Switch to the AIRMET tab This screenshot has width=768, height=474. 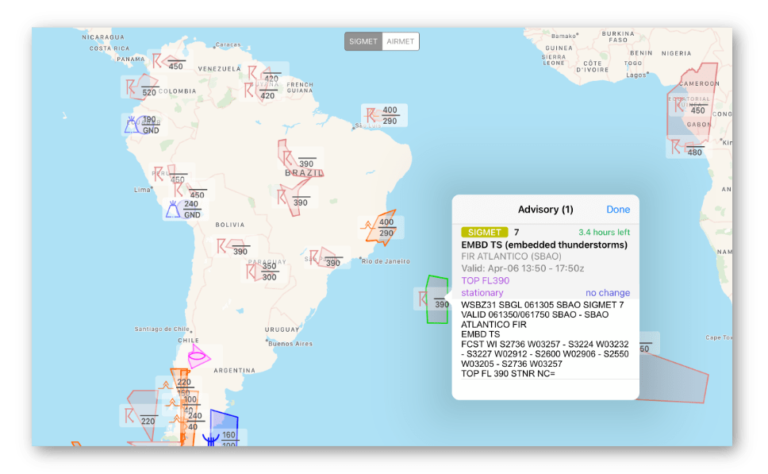[x=400, y=41]
